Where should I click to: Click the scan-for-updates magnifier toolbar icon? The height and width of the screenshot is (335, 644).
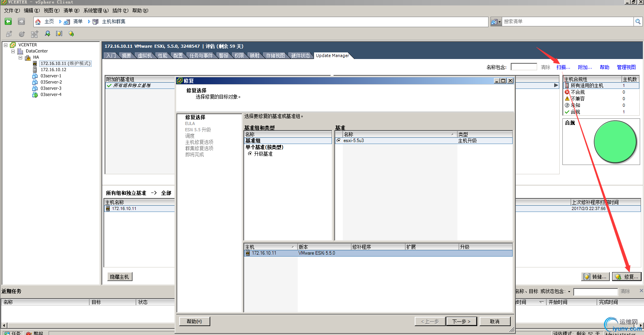click(x=47, y=34)
